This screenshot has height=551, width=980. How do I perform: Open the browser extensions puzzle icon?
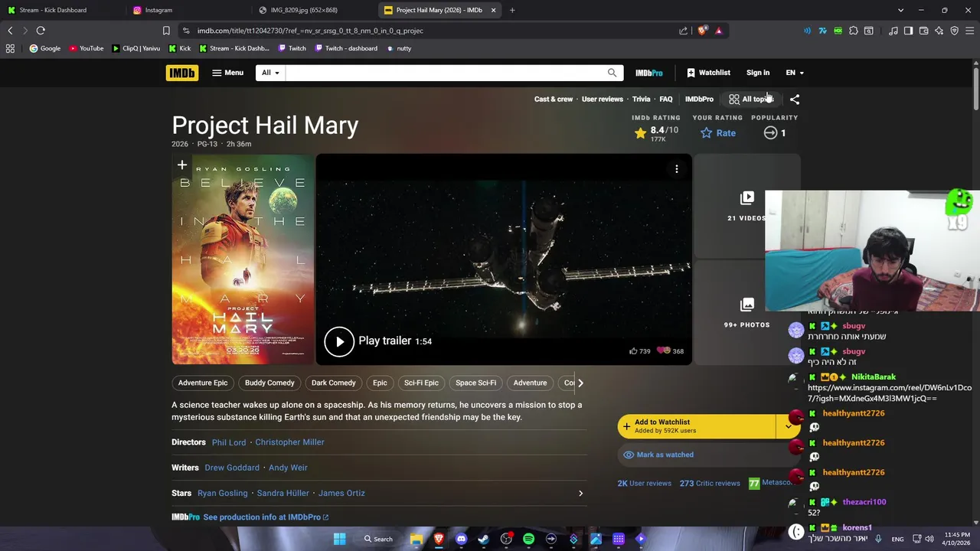point(854,31)
